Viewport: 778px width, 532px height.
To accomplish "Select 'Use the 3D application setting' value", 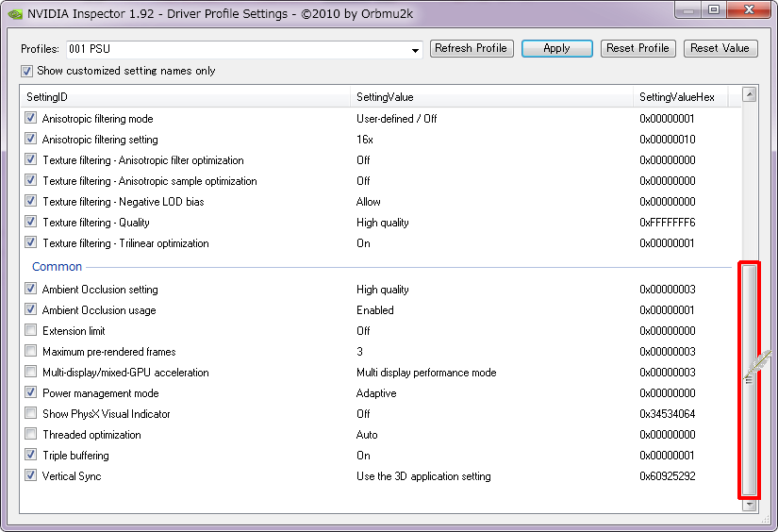I will (x=423, y=476).
